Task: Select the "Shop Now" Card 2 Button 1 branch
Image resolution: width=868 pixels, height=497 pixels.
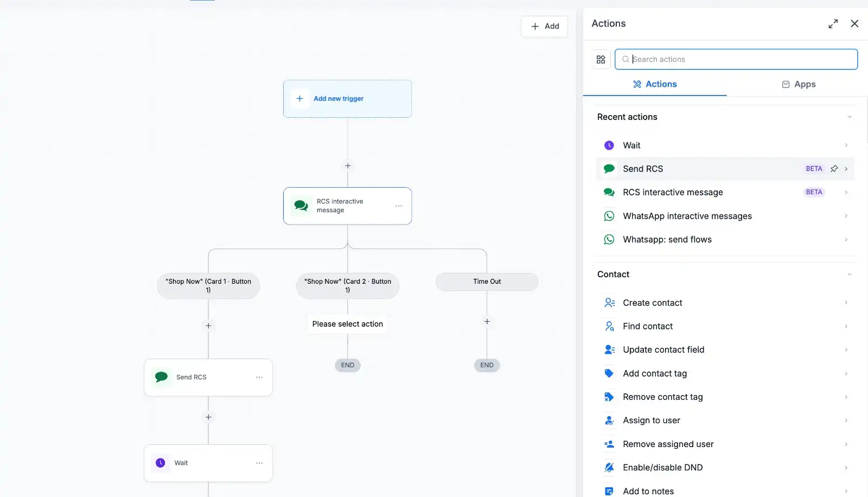Action: coord(348,285)
